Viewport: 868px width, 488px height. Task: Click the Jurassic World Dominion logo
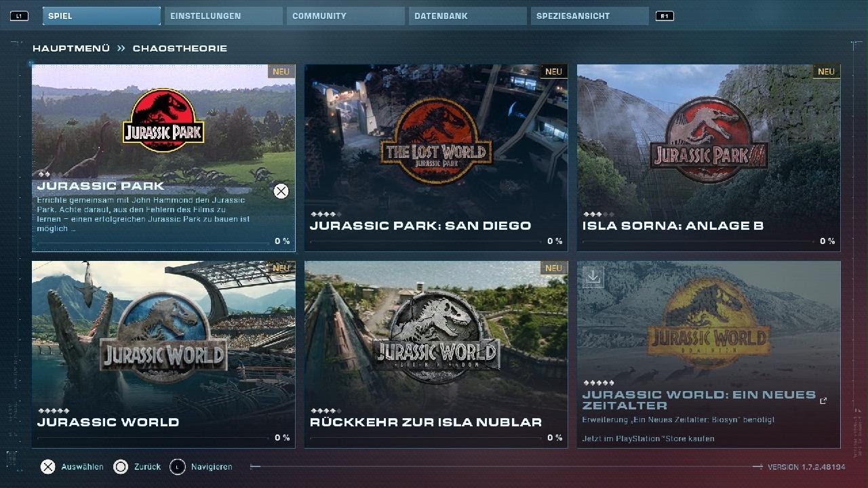click(x=709, y=324)
